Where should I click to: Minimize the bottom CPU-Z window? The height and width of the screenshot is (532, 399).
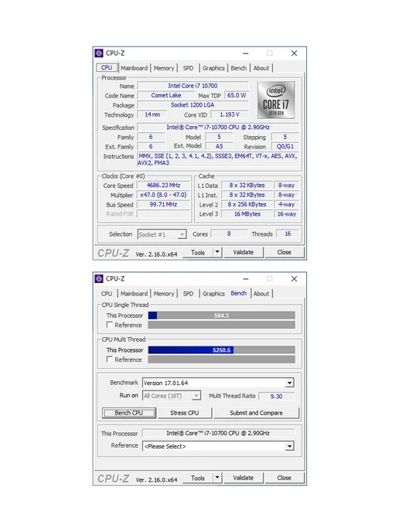[x=246, y=279]
